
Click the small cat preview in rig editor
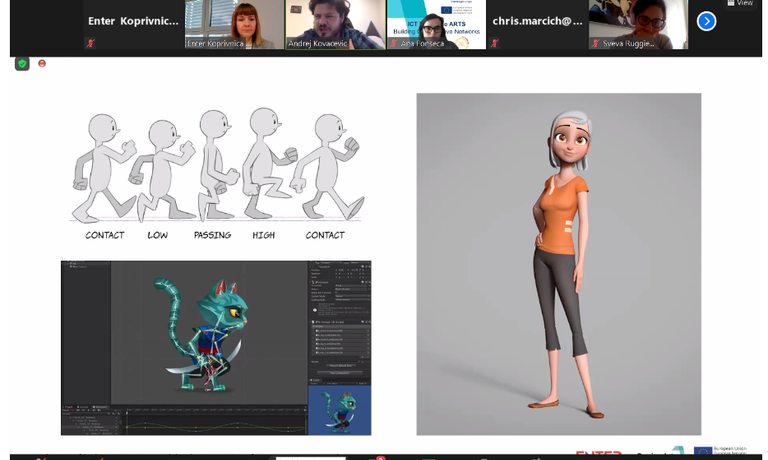coord(339,411)
